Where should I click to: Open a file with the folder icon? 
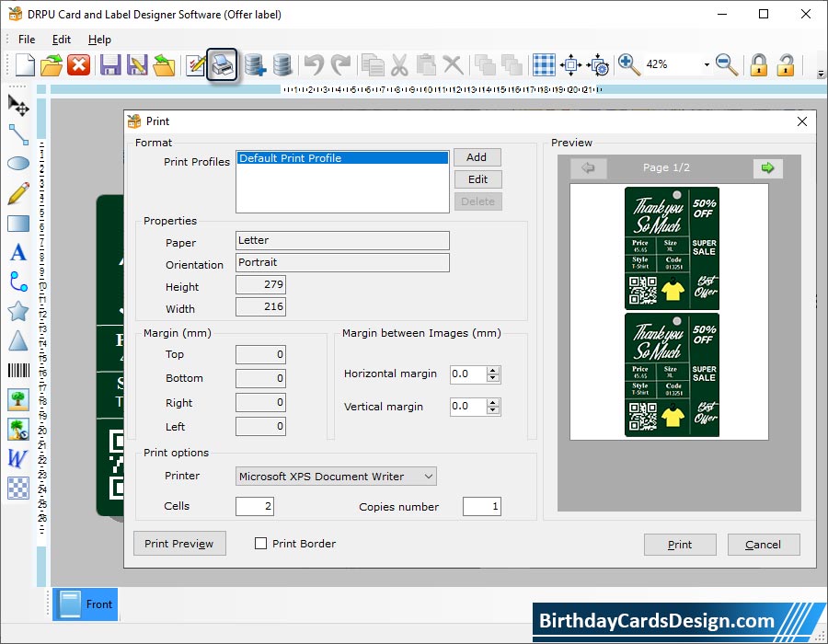point(52,65)
